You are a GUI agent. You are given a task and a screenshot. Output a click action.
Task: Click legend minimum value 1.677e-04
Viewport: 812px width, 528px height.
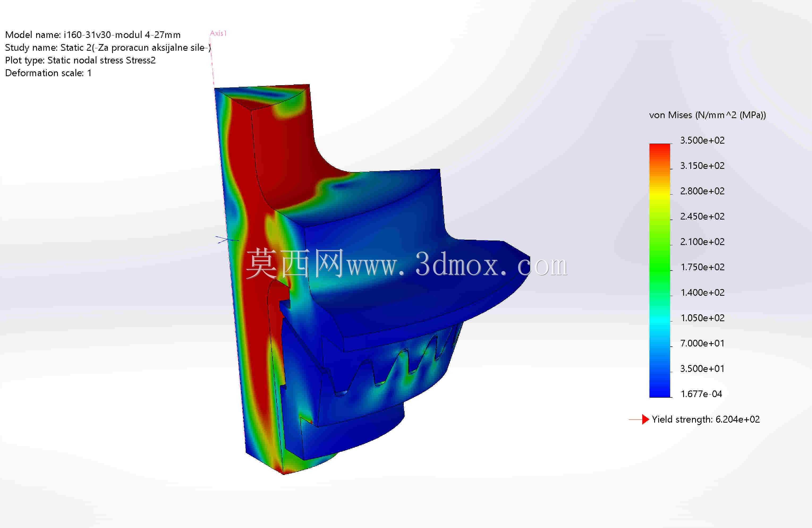pyautogui.click(x=701, y=394)
